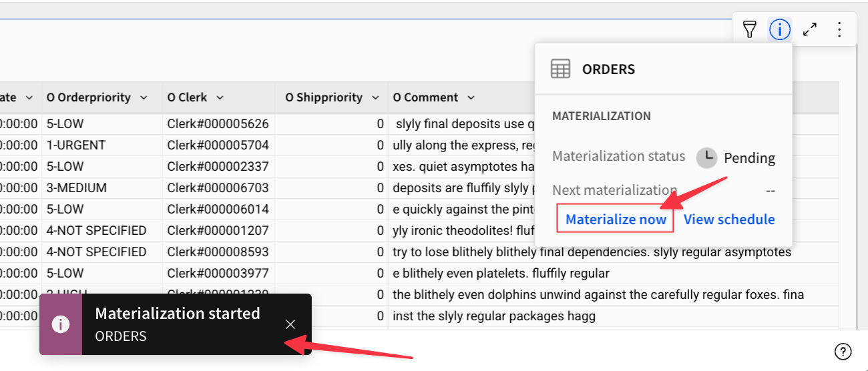Open O Clerk column dropdown arrow
This screenshot has width=868, height=371.
[x=220, y=98]
